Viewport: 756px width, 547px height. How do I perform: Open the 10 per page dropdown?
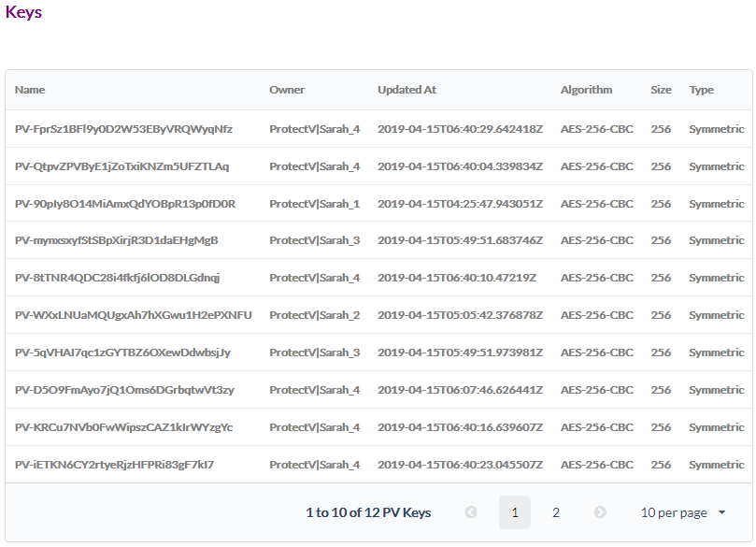click(683, 512)
